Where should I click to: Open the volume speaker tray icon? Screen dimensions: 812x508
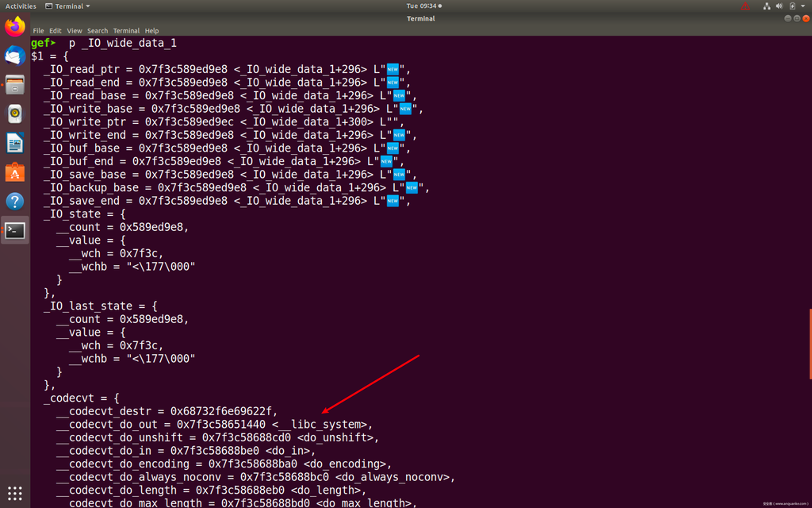pos(779,6)
